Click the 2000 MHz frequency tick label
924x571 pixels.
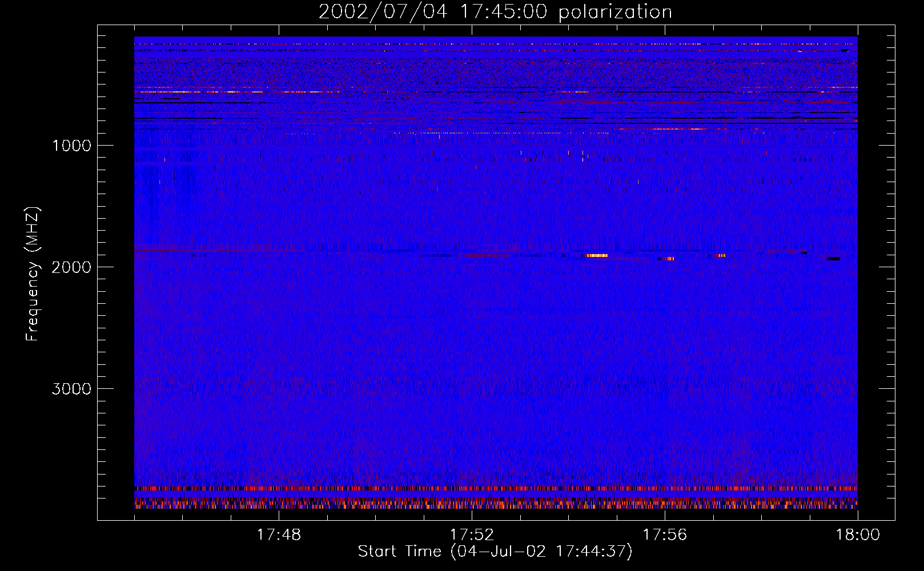pyautogui.click(x=71, y=267)
